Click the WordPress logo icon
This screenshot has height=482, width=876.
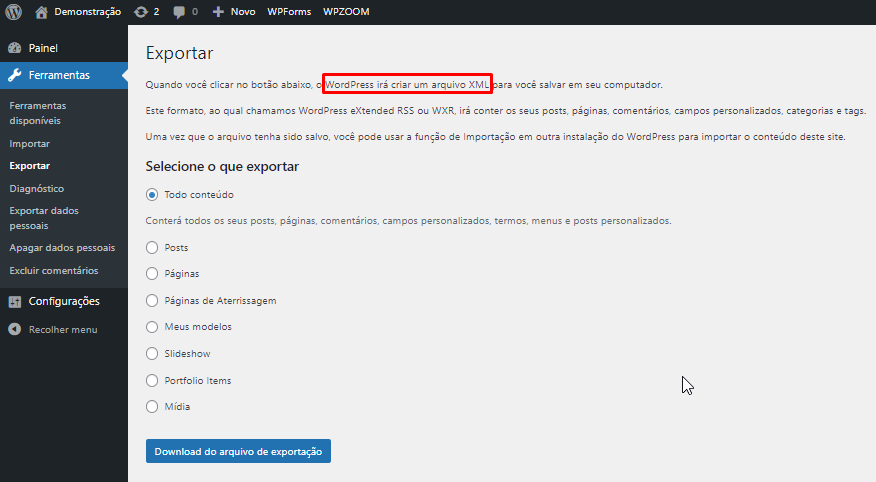click(x=14, y=12)
